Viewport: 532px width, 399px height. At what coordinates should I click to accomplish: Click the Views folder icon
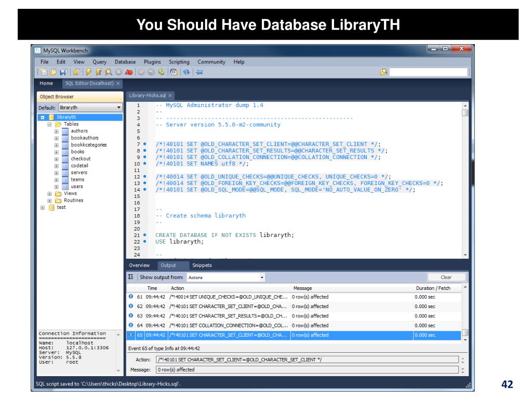coord(58,194)
